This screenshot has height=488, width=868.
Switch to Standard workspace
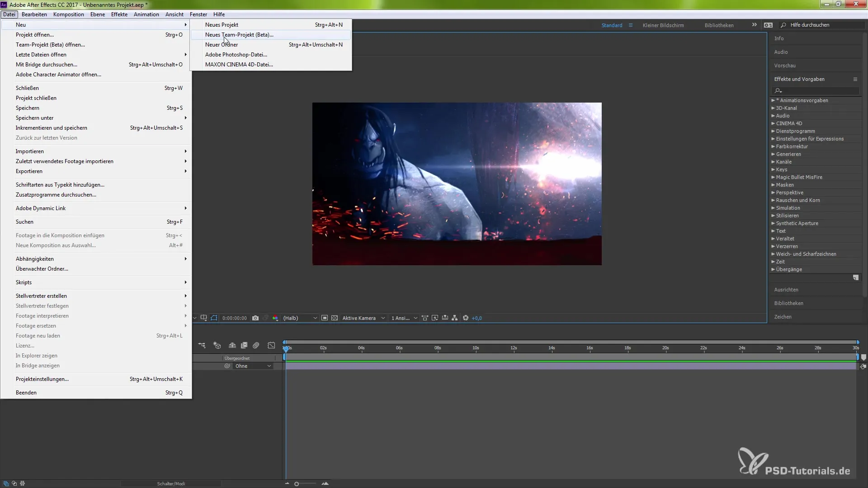[x=612, y=25]
